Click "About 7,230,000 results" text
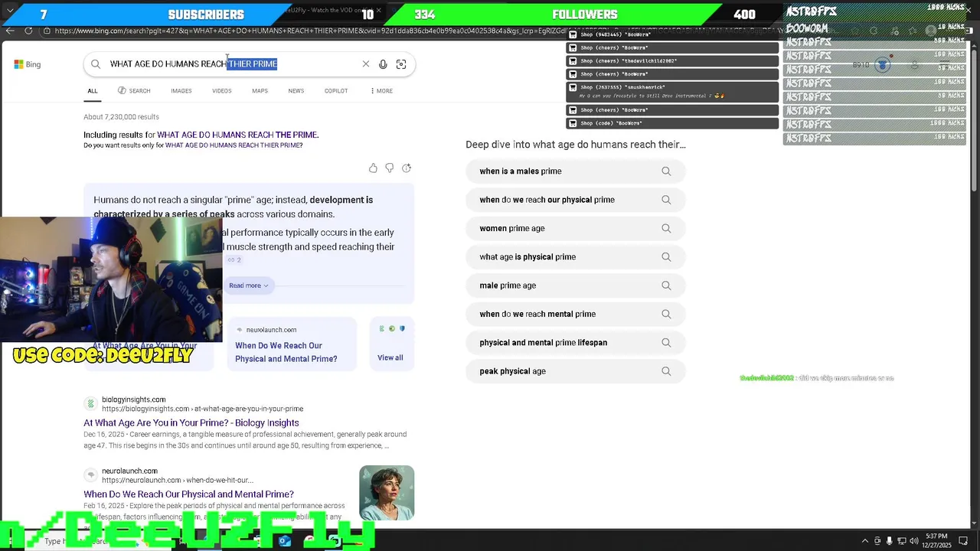 tap(121, 117)
